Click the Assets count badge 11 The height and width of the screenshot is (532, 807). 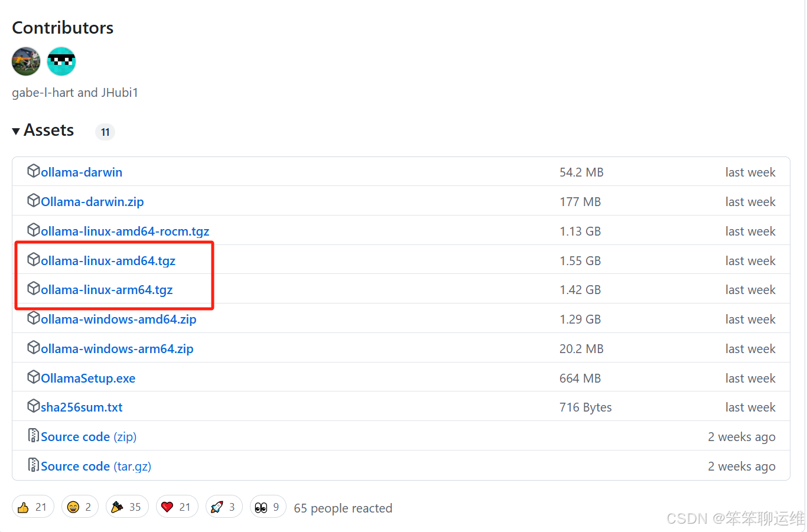pos(105,132)
